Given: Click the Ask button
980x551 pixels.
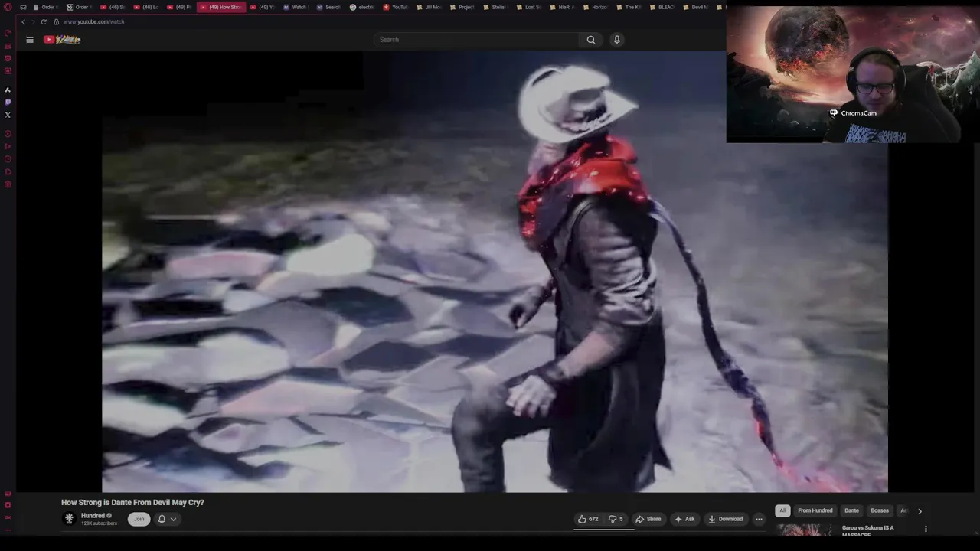Looking at the screenshot, I should (x=684, y=519).
